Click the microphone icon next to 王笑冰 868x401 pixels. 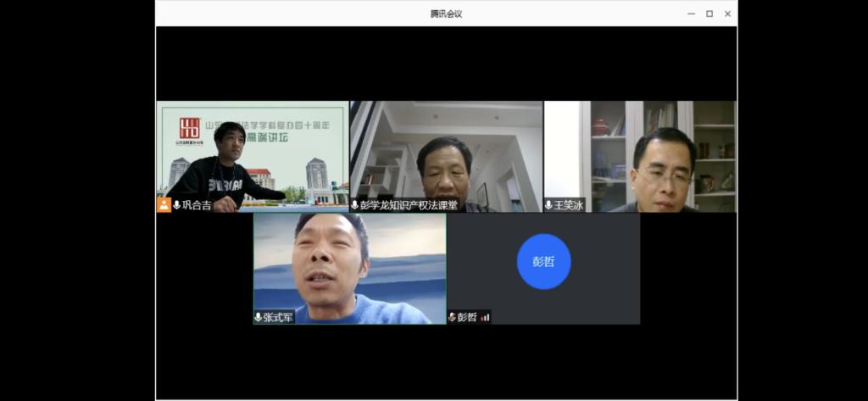548,205
